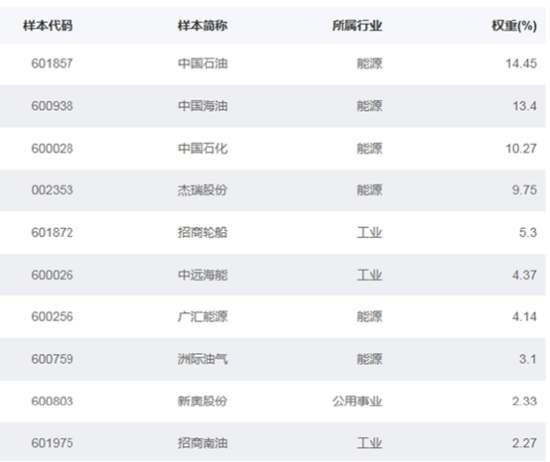This screenshot has height=462, width=550.
Task: Select stock name 招商南油
Action: 202,443
